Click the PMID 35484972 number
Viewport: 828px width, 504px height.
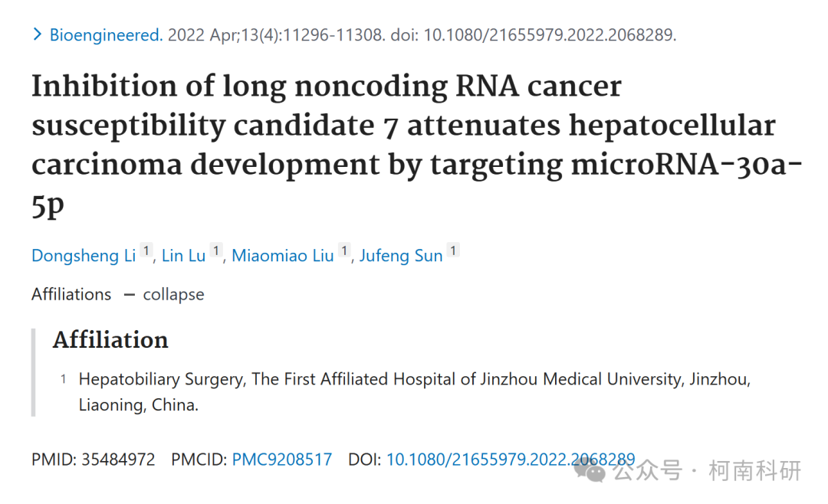coord(118,459)
